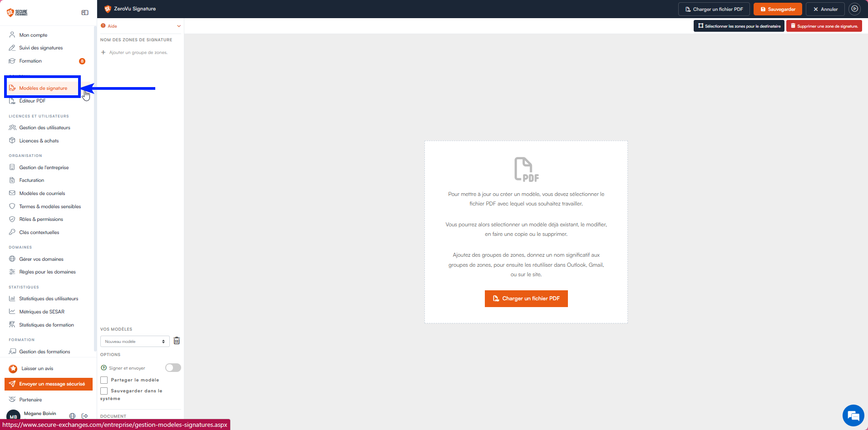Click the help icon next to Signer et envoyer
Image resolution: width=868 pixels, height=430 pixels.
pyautogui.click(x=104, y=368)
